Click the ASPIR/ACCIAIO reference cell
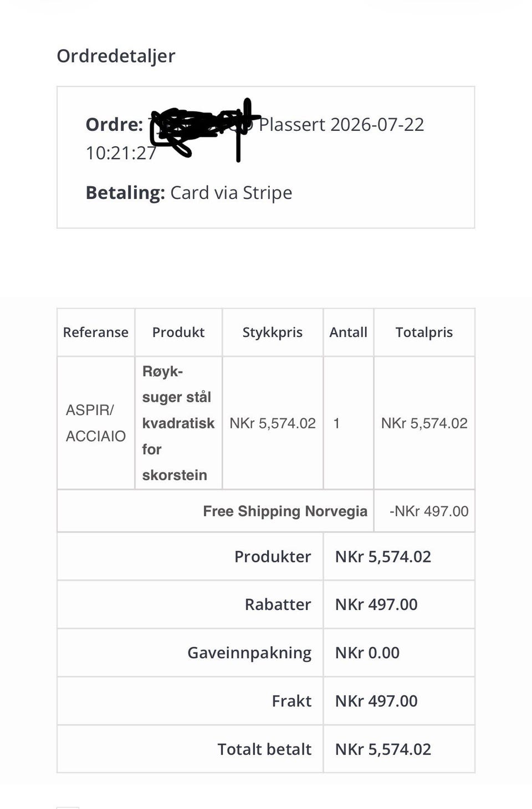 click(96, 423)
